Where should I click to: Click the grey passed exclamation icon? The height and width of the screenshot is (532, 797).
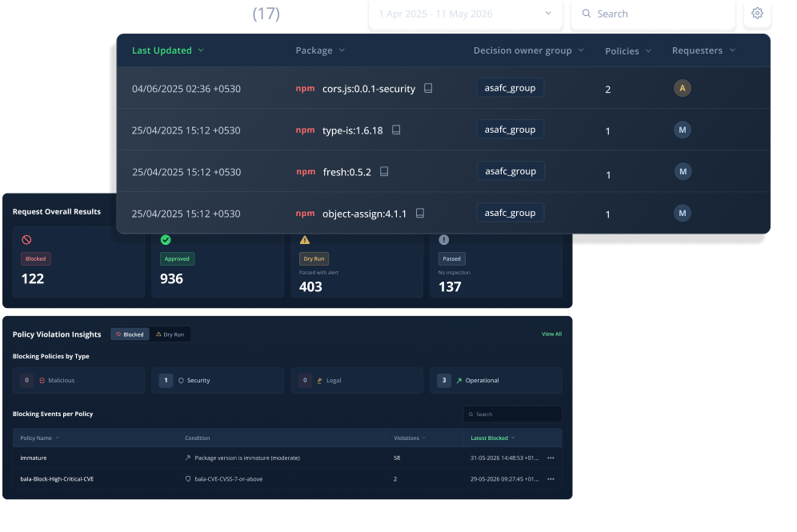click(444, 239)
